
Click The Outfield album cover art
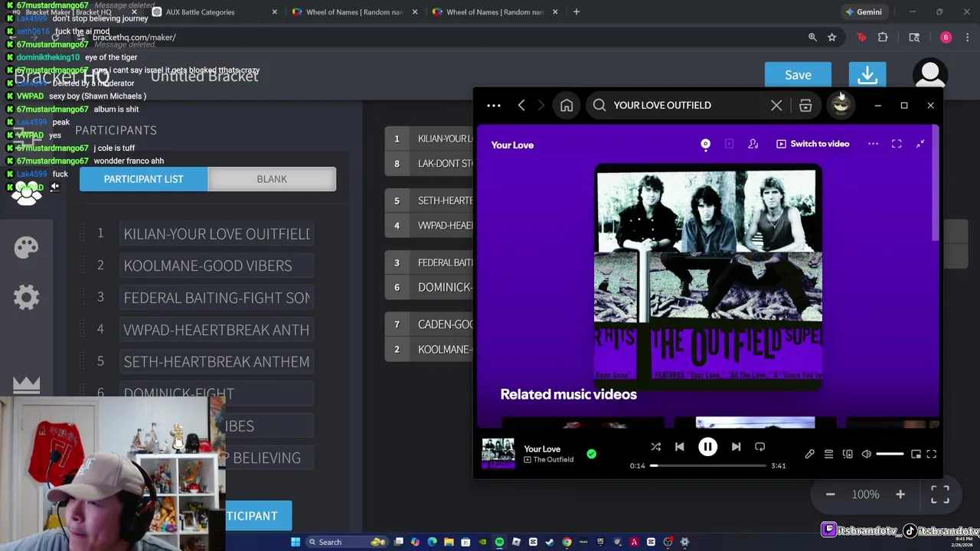click(708, 276)
